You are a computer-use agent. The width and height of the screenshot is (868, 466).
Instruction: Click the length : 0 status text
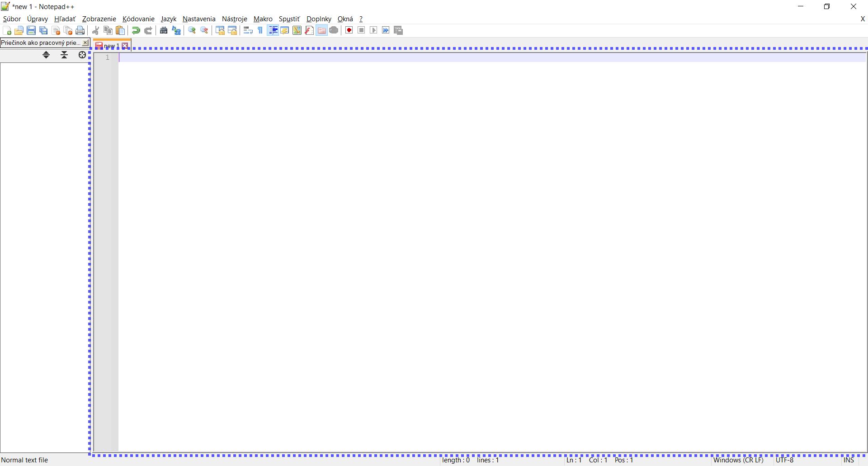pos(456,460)
